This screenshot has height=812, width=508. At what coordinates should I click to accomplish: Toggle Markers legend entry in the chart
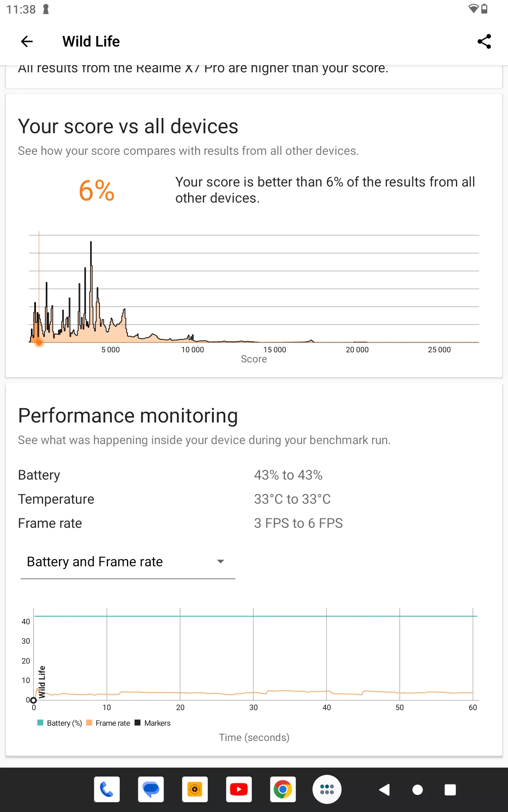pos(152,723)
